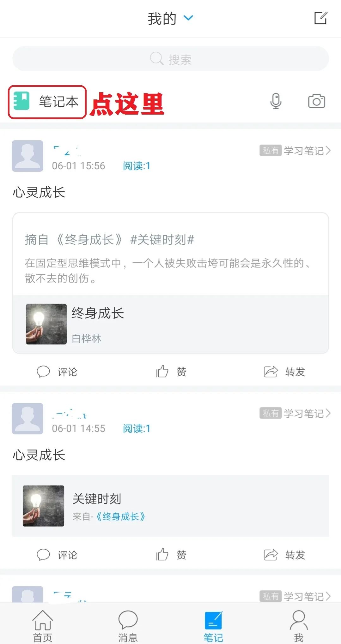This screenshot has height=644, width=341.
Task: Go to the 首页 home tab
Action: click(x=43, y=626)
